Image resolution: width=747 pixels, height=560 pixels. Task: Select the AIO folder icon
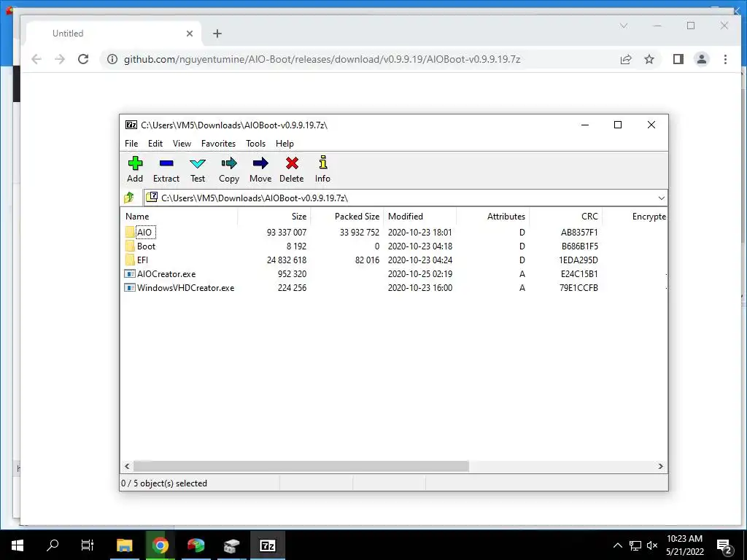click(x=130, y=233)
